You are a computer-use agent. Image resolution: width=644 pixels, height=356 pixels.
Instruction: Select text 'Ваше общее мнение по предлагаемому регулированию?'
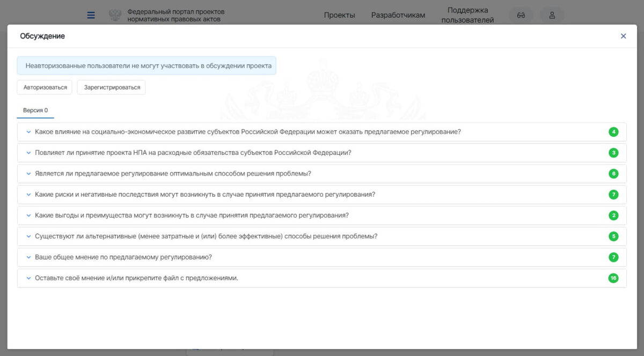(x=123, y=257)
